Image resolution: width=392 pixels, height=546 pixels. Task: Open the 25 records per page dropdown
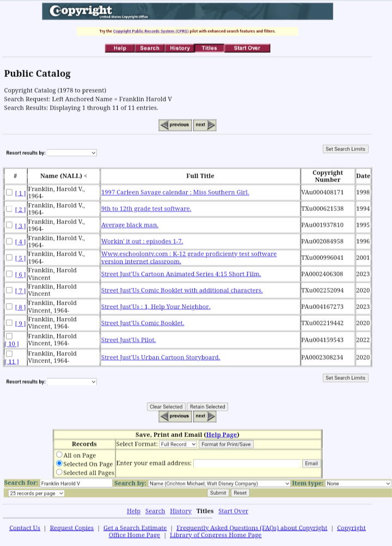coord(36,493)
